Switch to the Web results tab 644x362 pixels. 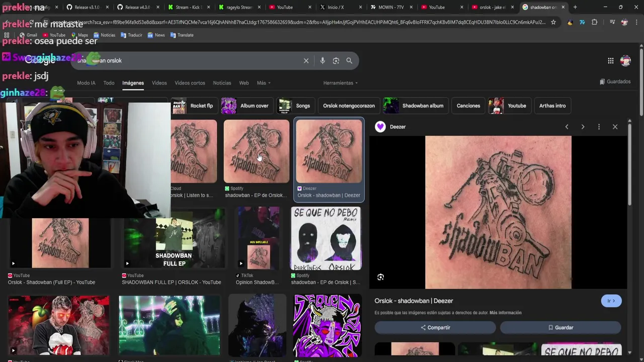[244, 83]
